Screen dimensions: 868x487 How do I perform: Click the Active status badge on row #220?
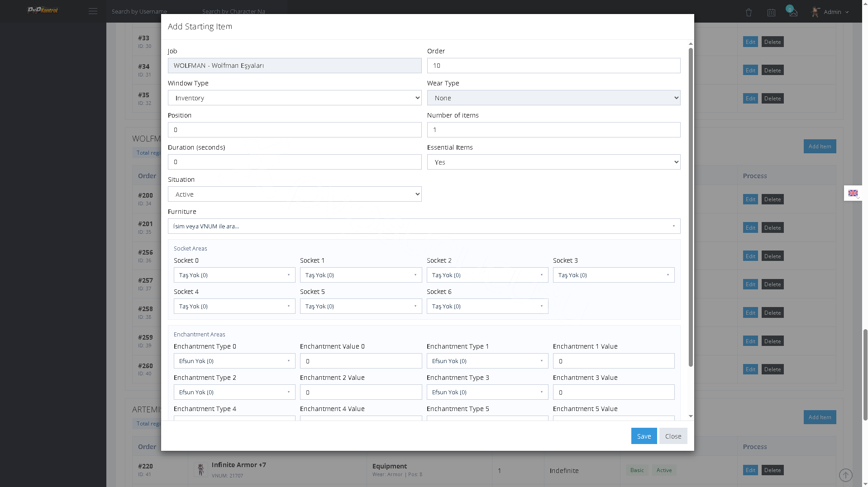664,470
